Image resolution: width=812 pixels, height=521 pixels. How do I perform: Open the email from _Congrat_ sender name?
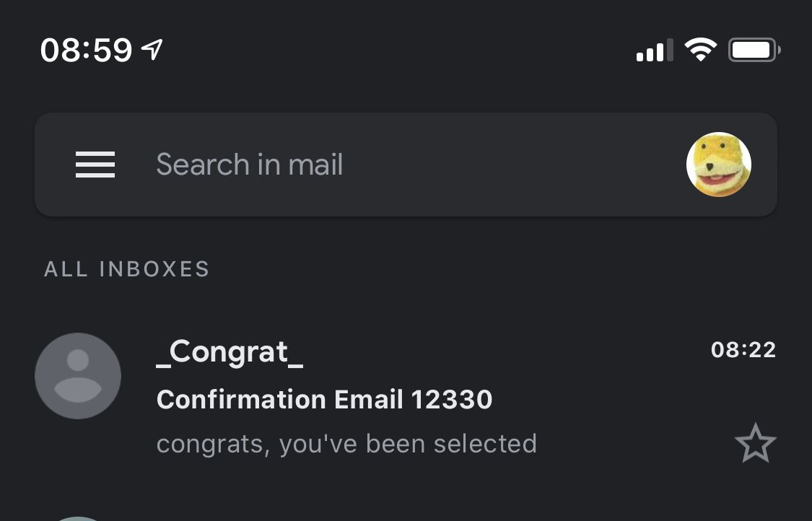point(230,352)
